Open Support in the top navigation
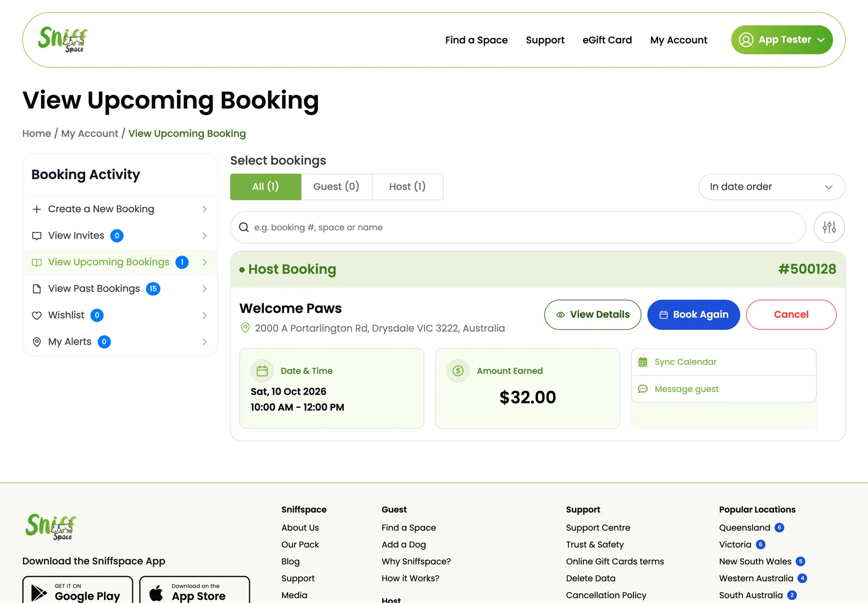868x603 pixels. [545, 40]
